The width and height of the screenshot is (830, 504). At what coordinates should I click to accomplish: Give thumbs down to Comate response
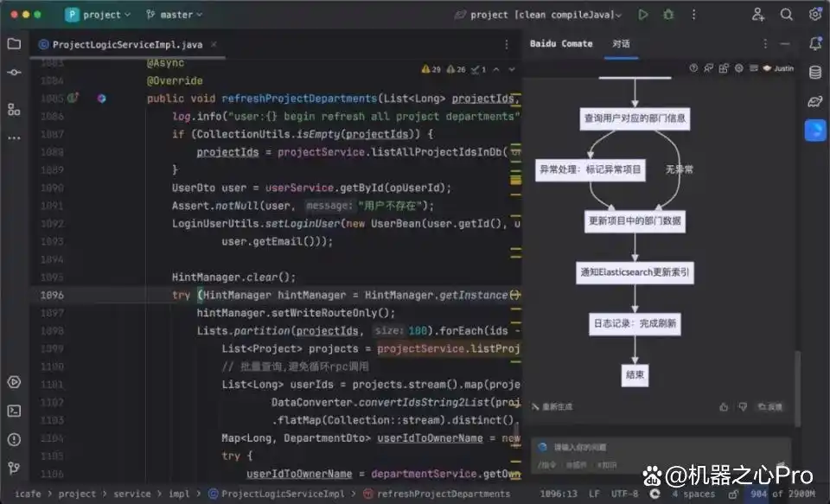(743, 406)
